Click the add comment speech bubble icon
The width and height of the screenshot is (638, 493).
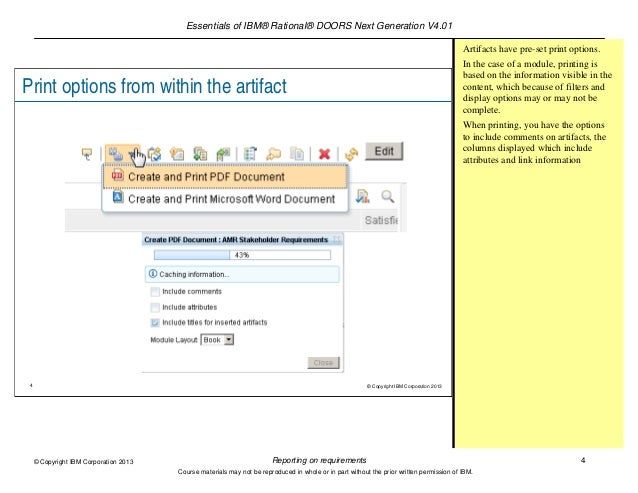point(87,154)
